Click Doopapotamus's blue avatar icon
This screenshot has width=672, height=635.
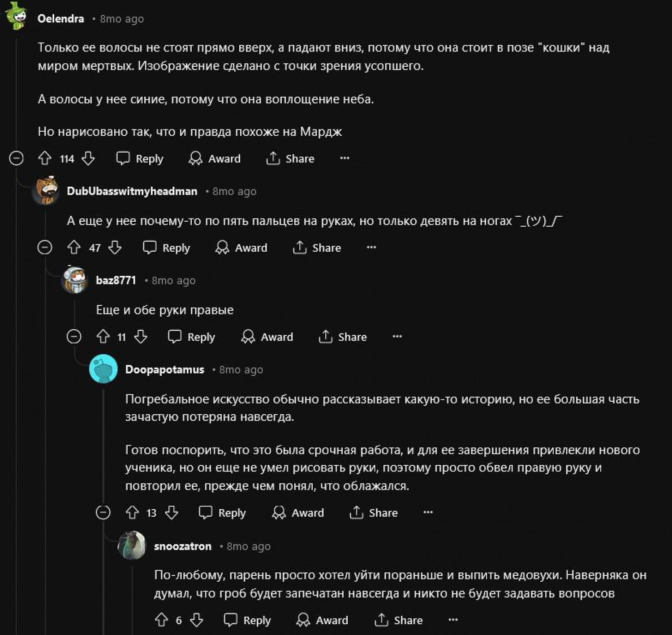click(x=103, y=369)
